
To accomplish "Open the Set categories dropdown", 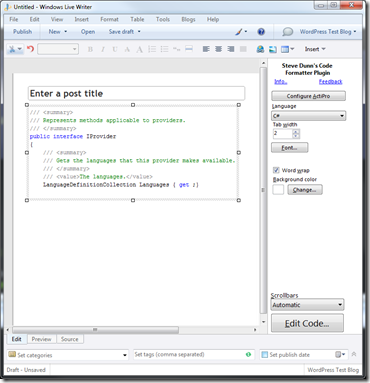I will (x=68, y=355).
